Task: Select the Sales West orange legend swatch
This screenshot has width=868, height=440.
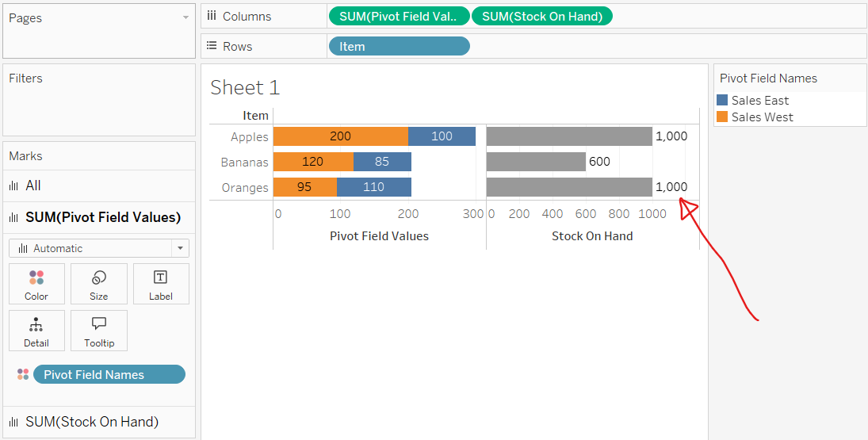Action: pos(722,117)
